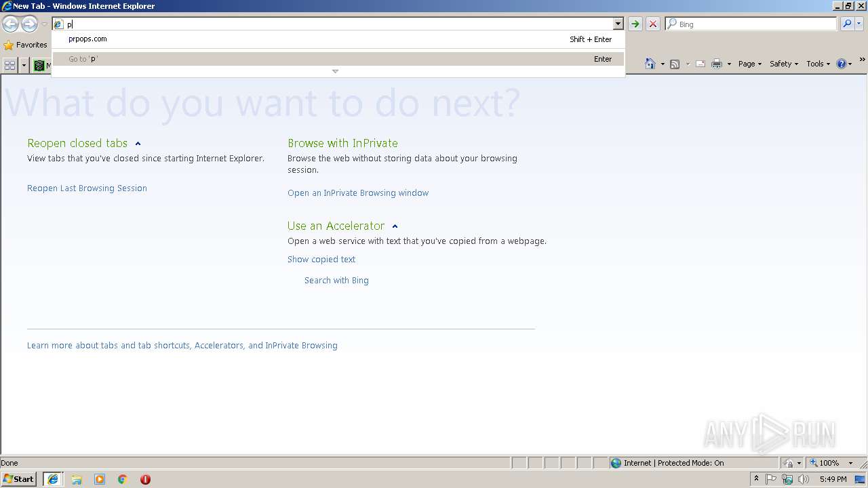Collapse the Use an Accelerator section

pyautogui.click(x=395, y=226)
